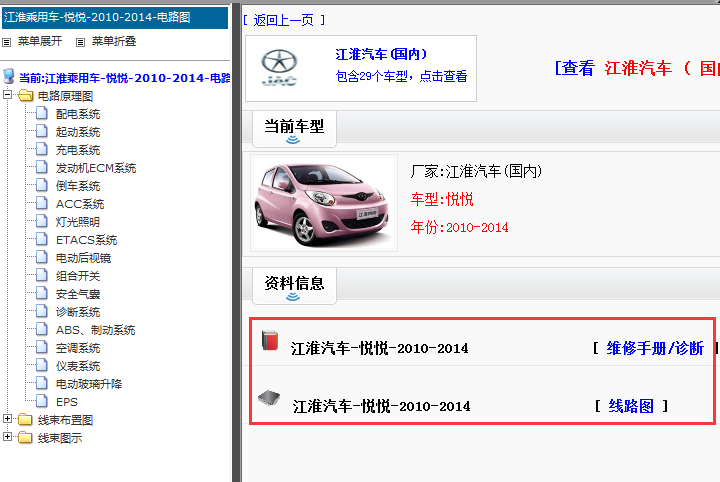Open the 维修手册/诊断 link
The height and width of the screenshot is (482, 720).
click(x=655, y=348)
